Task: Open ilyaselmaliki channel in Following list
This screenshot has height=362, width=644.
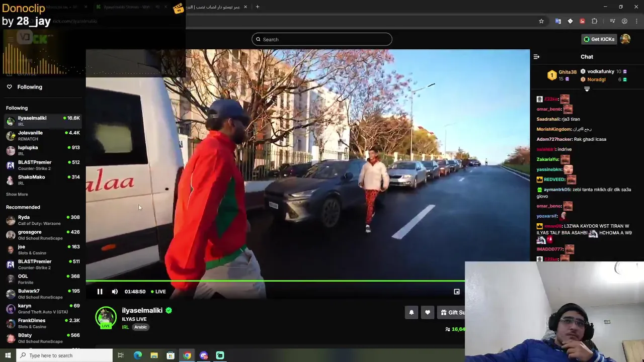Action: [43, 121]
